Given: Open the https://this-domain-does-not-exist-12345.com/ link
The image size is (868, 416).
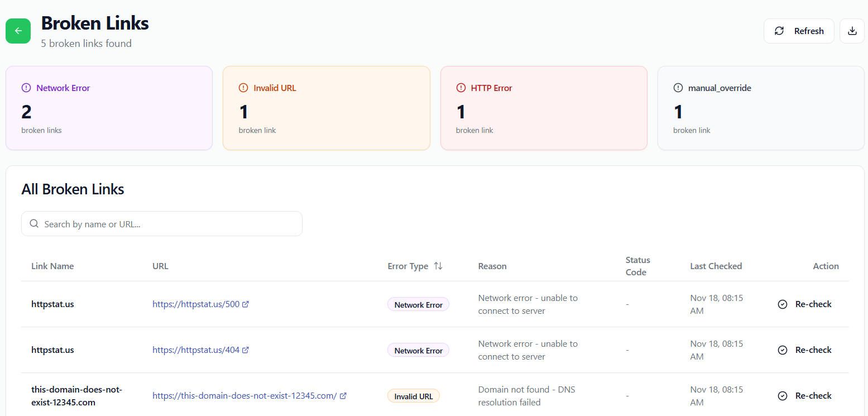Looking at the screenshot, I should tap(244, 395).
